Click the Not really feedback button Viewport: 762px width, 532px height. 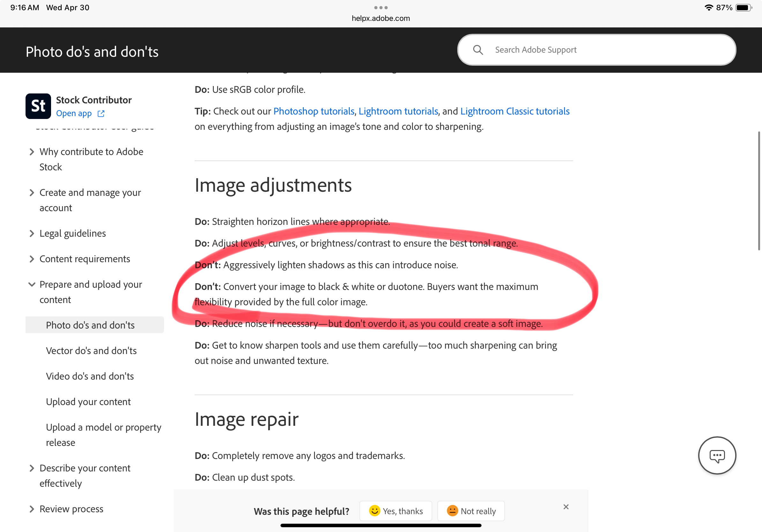pyautogui.click(x=471, y=511)
